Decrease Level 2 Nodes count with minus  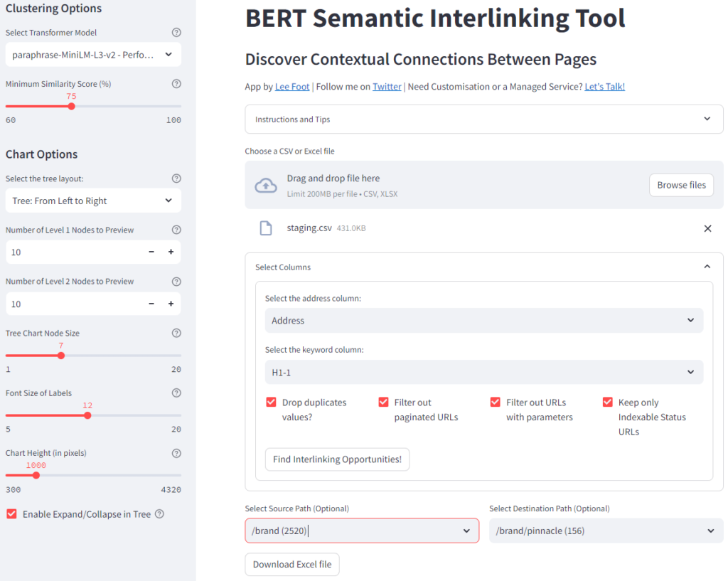[x=151, y=304]
